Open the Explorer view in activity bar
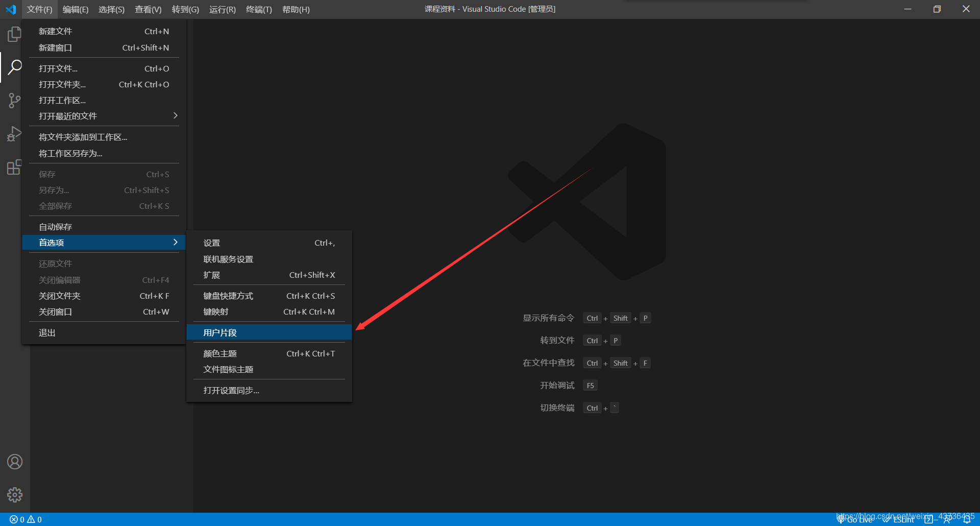 click(x=14, y=34)
